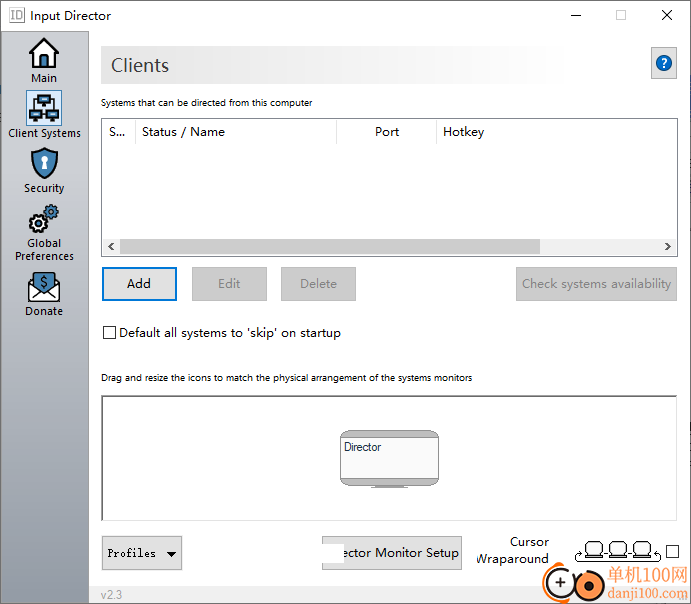
Task: Open Global Preferences gears icon
Action: pyautogui.click(x=44, y=219)
